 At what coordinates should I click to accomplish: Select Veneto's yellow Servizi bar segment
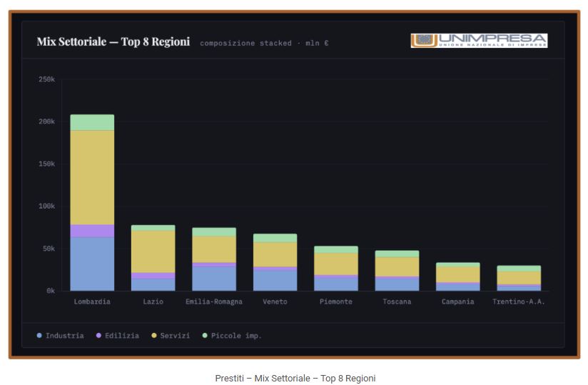click(x=275, y=254)
